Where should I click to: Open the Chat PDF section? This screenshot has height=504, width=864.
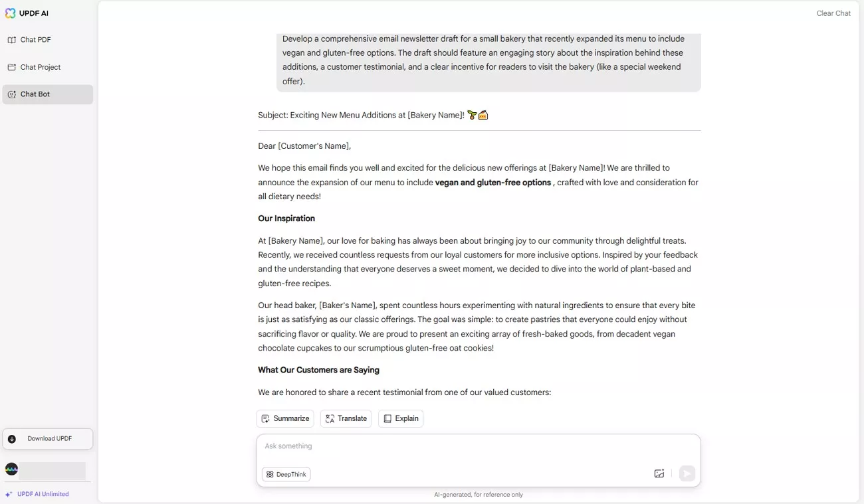[x=35, y=40]
